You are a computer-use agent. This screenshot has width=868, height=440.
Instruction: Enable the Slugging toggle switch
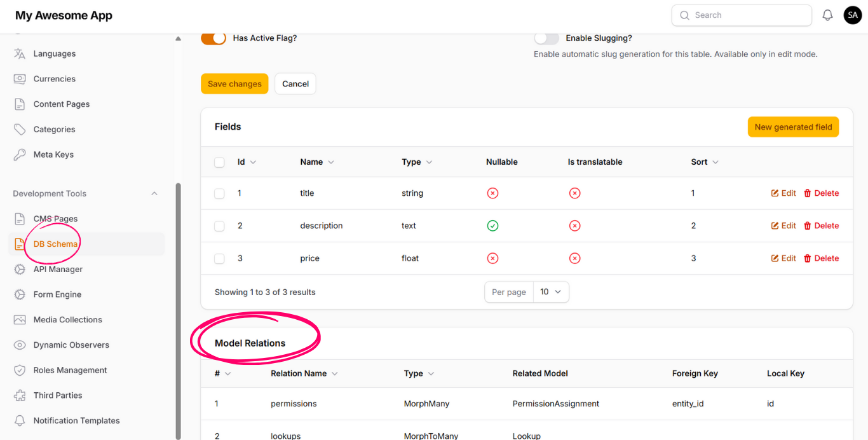coord(546,38)
